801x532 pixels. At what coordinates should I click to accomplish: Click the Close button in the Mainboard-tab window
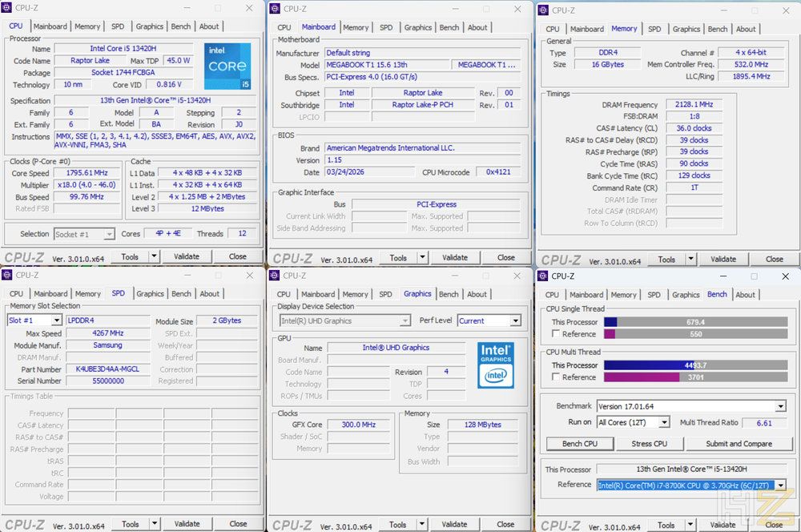[x=505, y=257]
